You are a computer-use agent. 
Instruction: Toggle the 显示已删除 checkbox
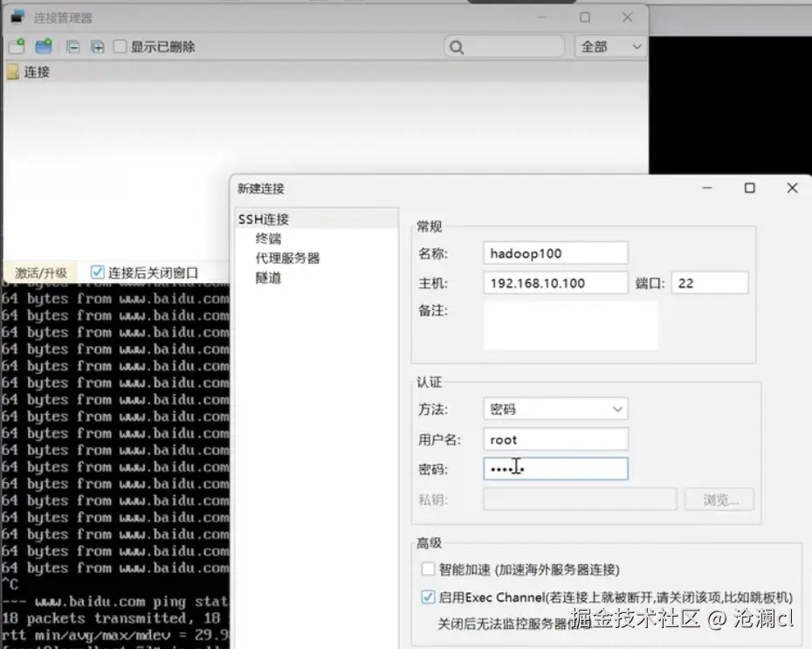120,46
